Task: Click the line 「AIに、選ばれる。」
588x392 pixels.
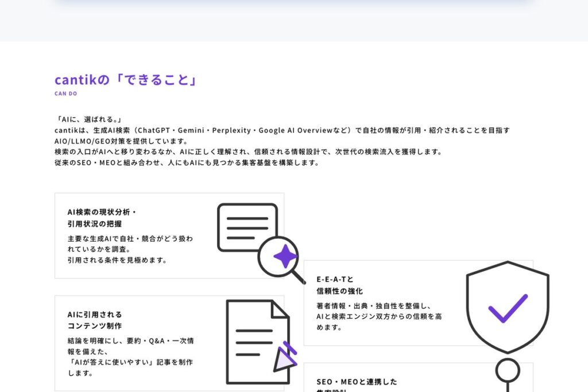Action: [88, 119]
